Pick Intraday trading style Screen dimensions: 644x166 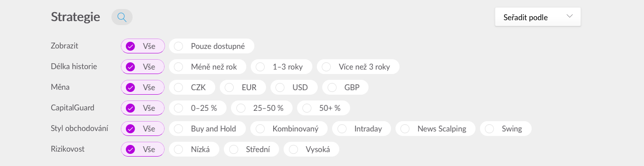tap(362, 129)
